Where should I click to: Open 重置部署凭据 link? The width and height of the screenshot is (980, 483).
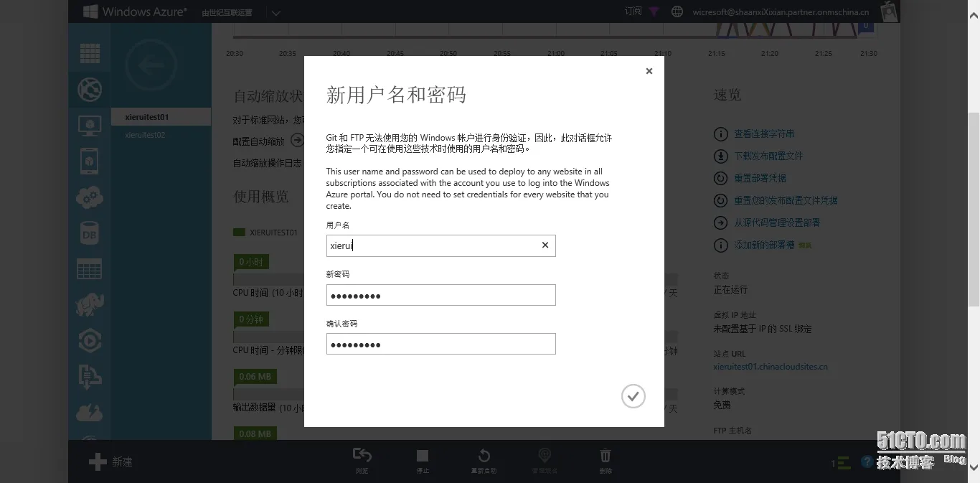click(760, 178)
